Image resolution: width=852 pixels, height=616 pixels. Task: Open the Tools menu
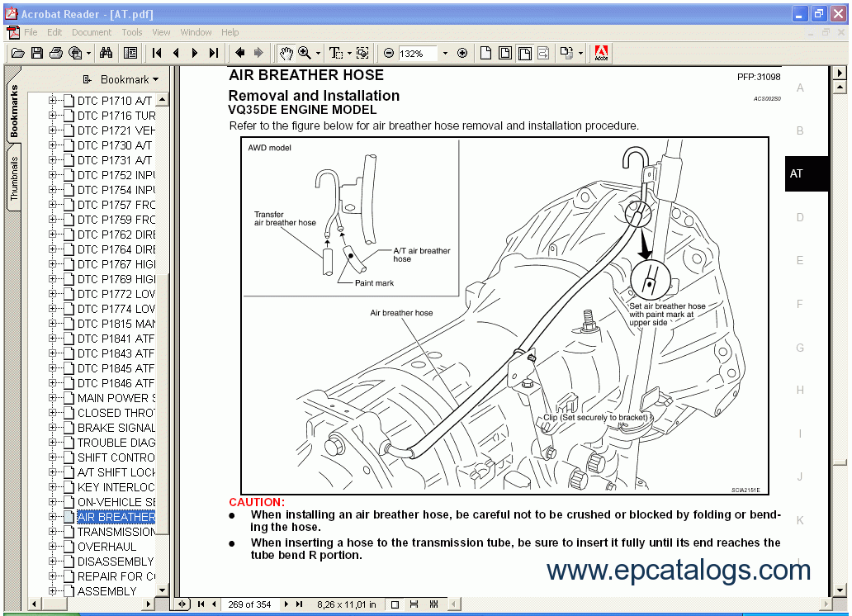pos(131,32)
